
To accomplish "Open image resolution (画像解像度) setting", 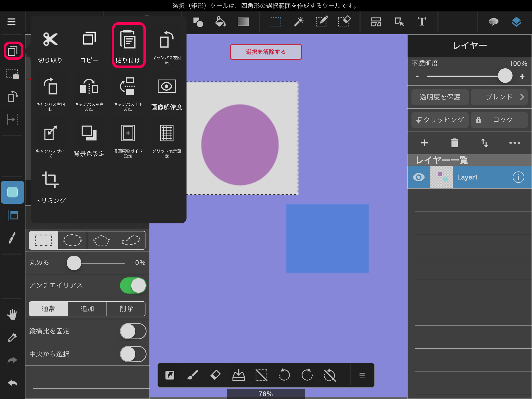I will point(167,94).
